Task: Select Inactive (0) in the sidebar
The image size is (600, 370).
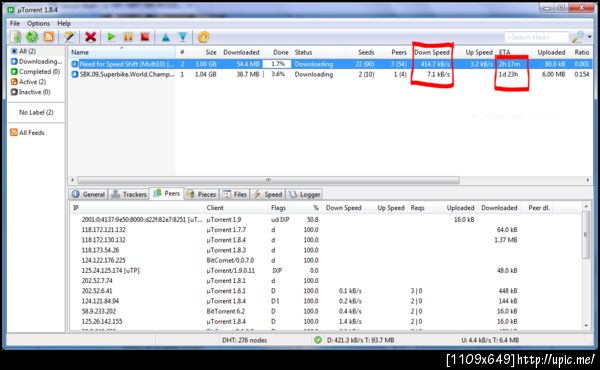Action: (31, 92)
